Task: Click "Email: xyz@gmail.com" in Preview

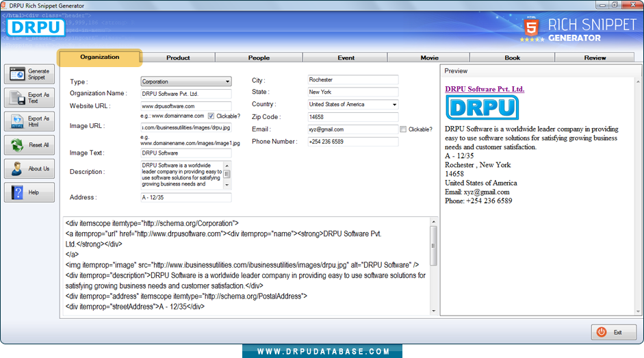Action: coord(477,192)
